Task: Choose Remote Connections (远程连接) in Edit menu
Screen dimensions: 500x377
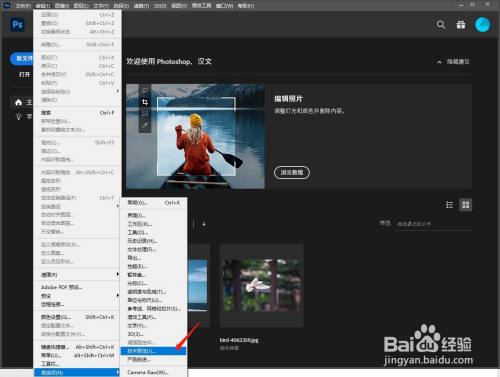Action: (x=77, y=304)
